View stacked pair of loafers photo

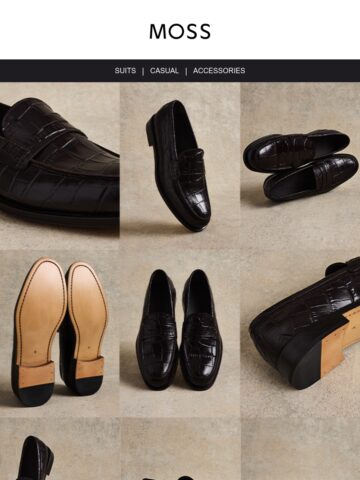pyautogui.click(x=300, y=166)
